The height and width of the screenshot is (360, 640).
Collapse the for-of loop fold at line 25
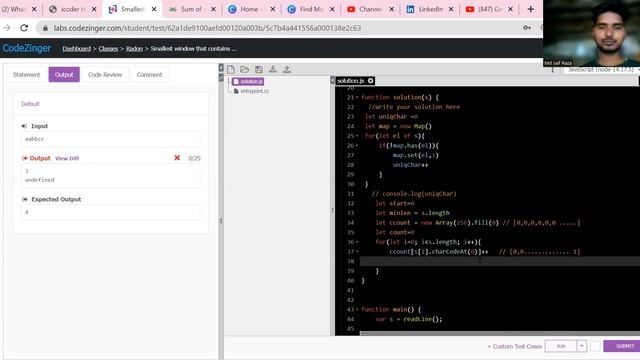coord(357,136)
